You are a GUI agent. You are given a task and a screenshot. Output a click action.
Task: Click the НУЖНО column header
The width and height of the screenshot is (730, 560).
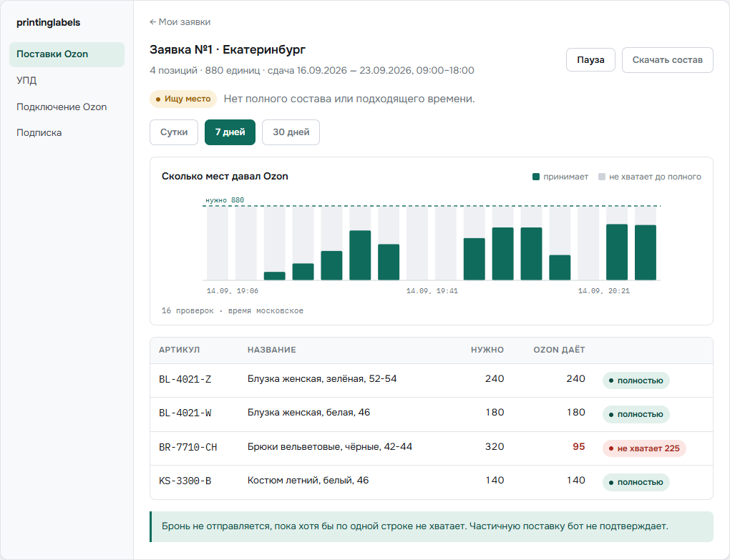click(487, 350)
